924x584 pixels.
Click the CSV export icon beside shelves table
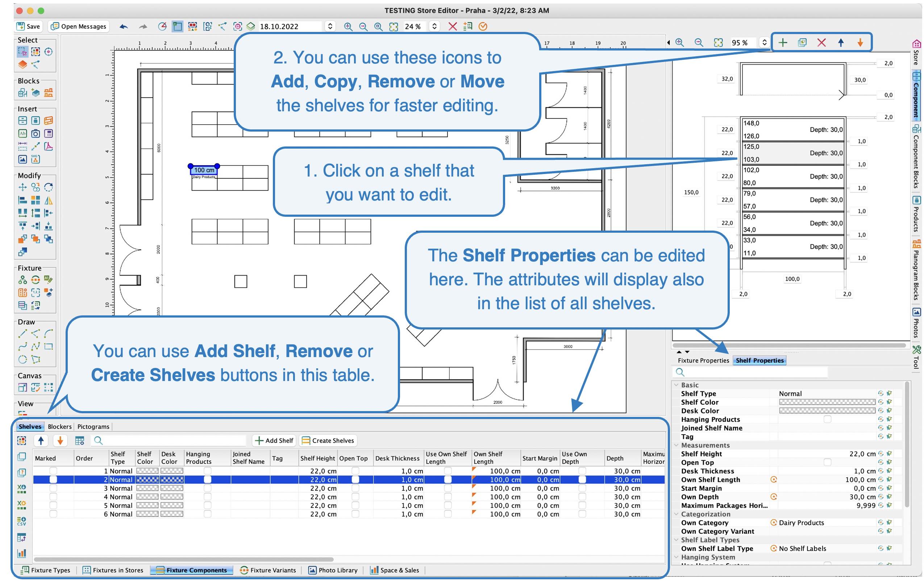[22, 521]
